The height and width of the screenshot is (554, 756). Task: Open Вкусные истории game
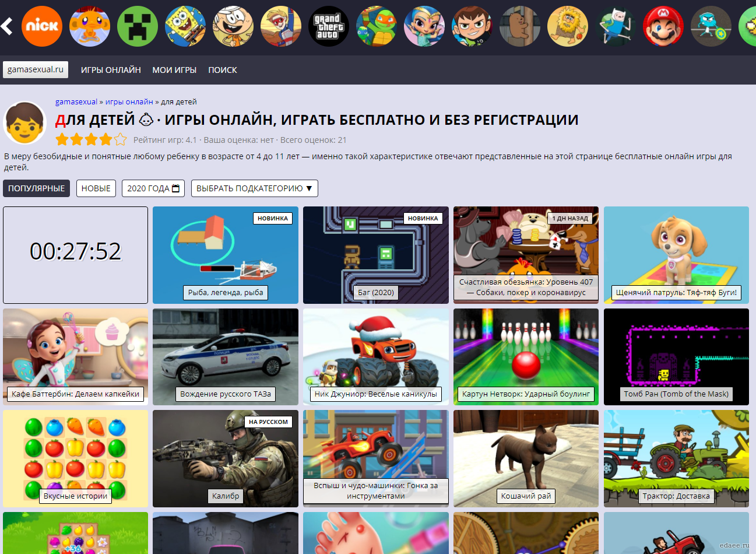76,458
